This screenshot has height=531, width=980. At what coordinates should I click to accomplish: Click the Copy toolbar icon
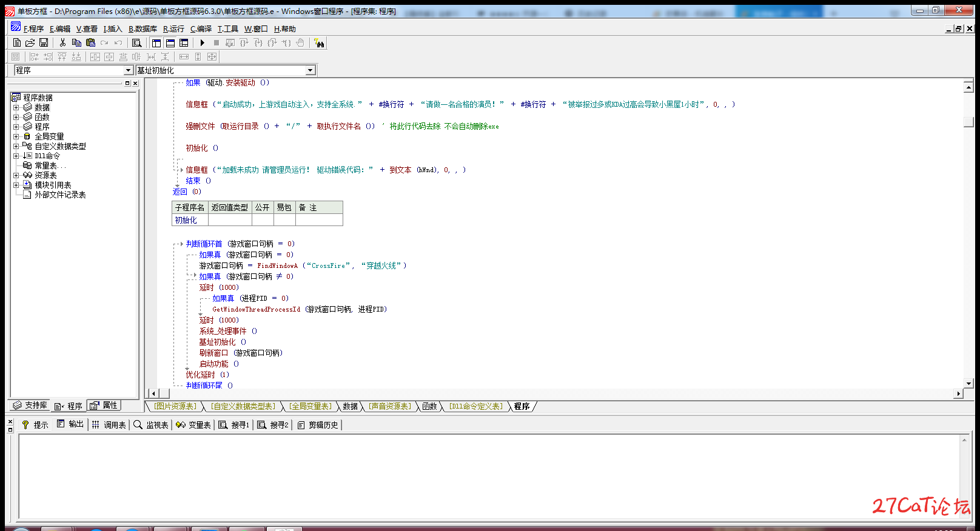(x=76, y=42)
